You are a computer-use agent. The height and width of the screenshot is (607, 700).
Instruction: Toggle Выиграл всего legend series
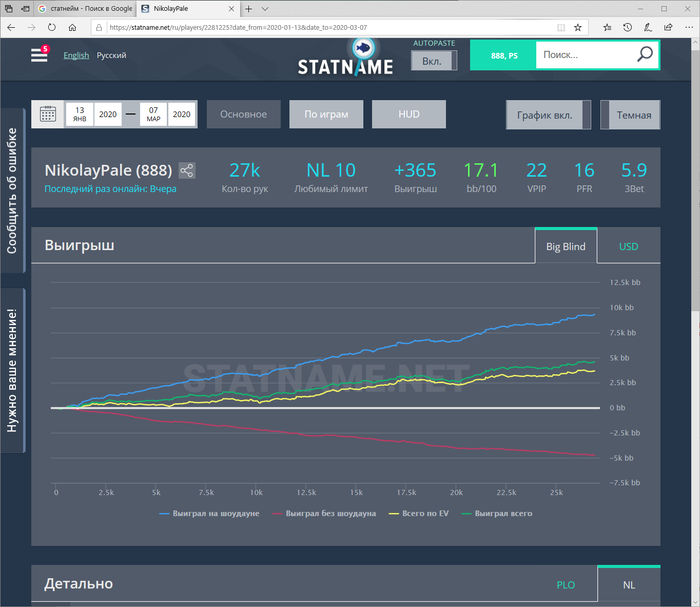click(497, 514)
